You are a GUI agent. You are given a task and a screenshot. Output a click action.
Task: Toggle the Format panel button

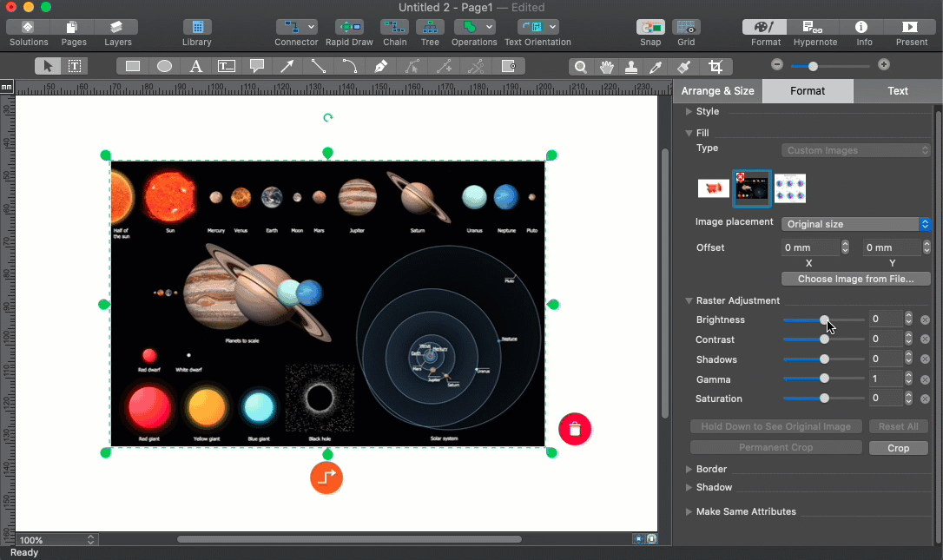pos(765,27)
